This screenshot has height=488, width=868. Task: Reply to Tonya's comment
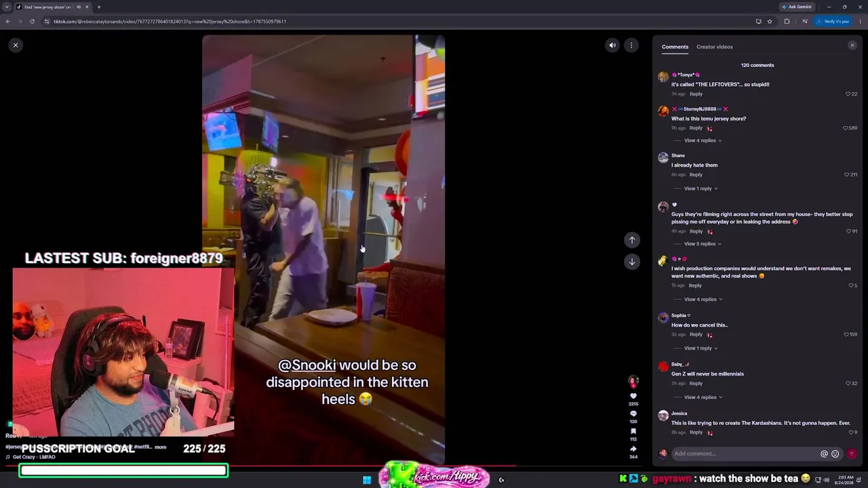696,94
